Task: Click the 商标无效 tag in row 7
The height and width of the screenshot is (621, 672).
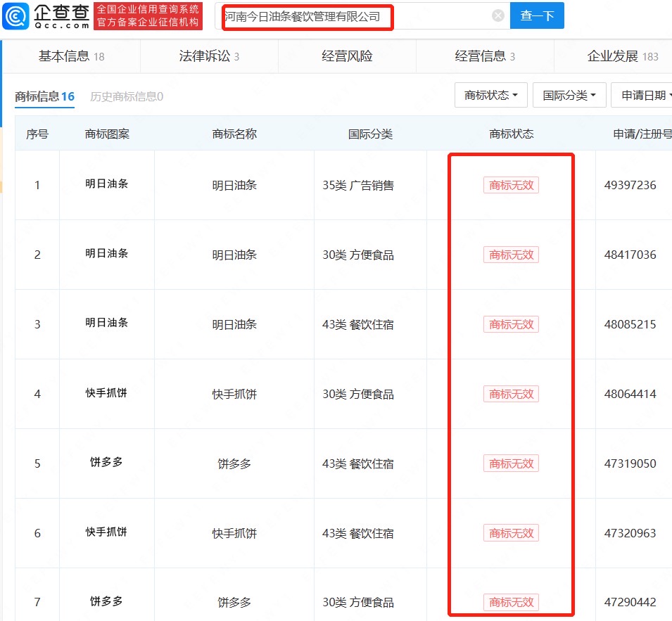Action: 512,602
